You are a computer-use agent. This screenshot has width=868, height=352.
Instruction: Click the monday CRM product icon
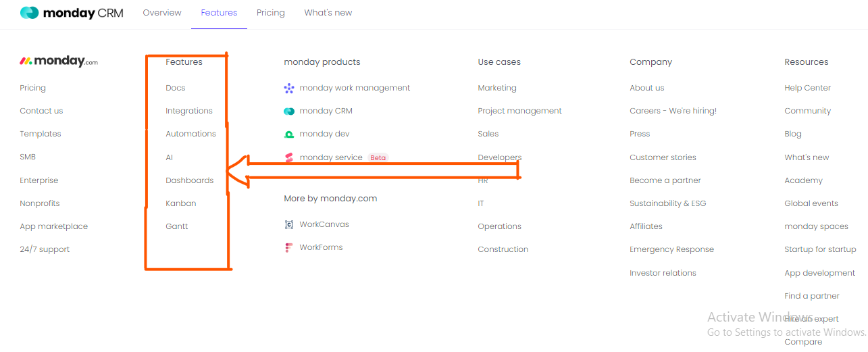(289, 111)
